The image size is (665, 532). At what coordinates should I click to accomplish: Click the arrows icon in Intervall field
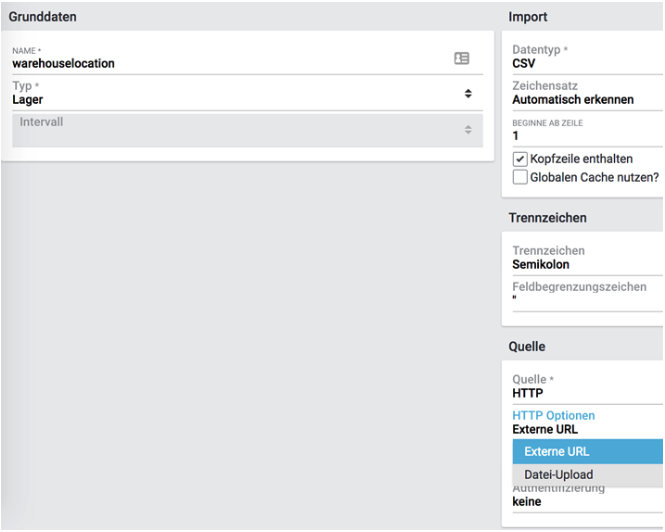tap(467, 130)
